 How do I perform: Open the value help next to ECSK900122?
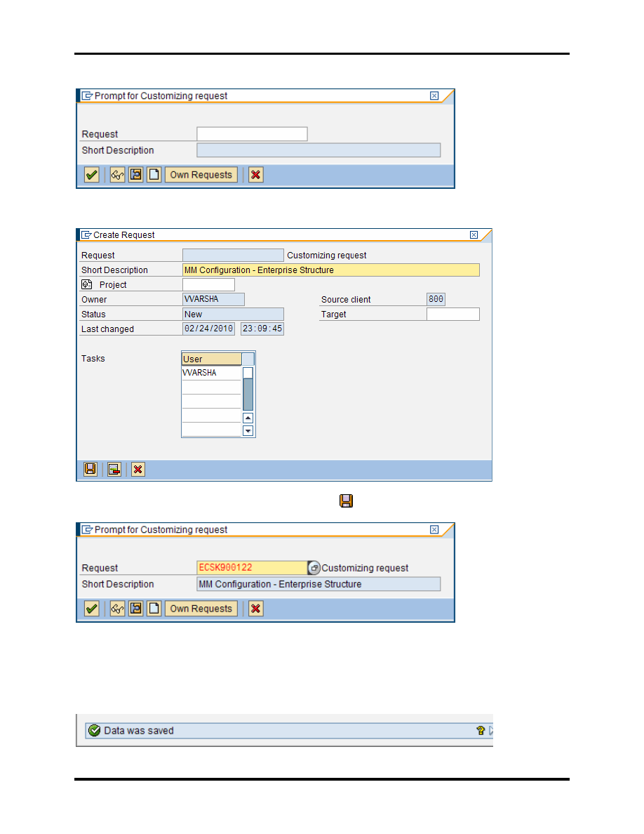coord(314,568)
